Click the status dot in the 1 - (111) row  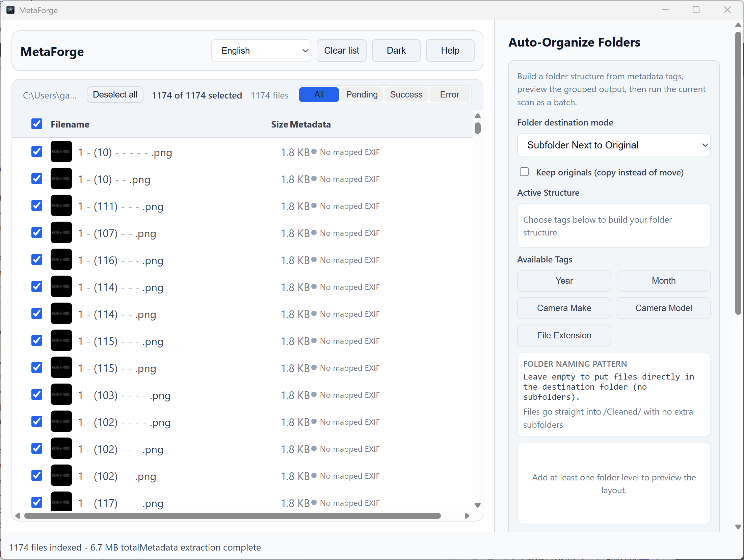[314, 205]
